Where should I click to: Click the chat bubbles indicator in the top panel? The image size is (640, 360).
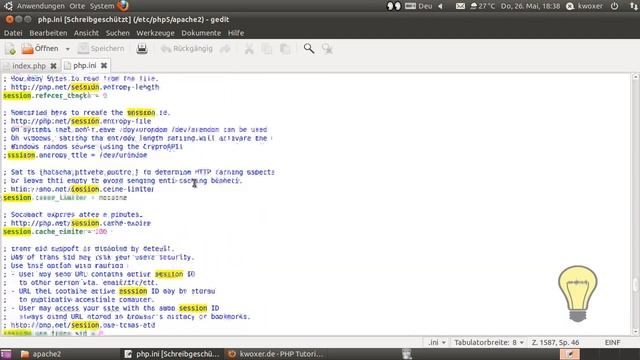(393, 6)
